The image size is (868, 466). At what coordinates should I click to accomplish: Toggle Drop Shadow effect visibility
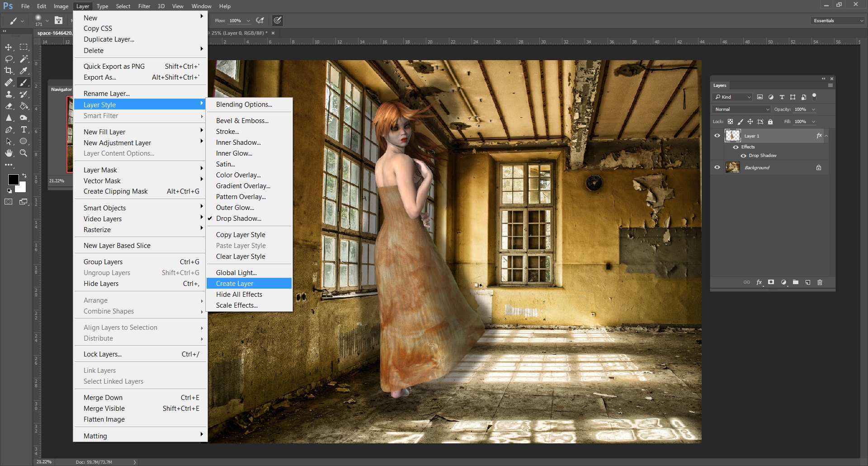[x=743, y=155]
